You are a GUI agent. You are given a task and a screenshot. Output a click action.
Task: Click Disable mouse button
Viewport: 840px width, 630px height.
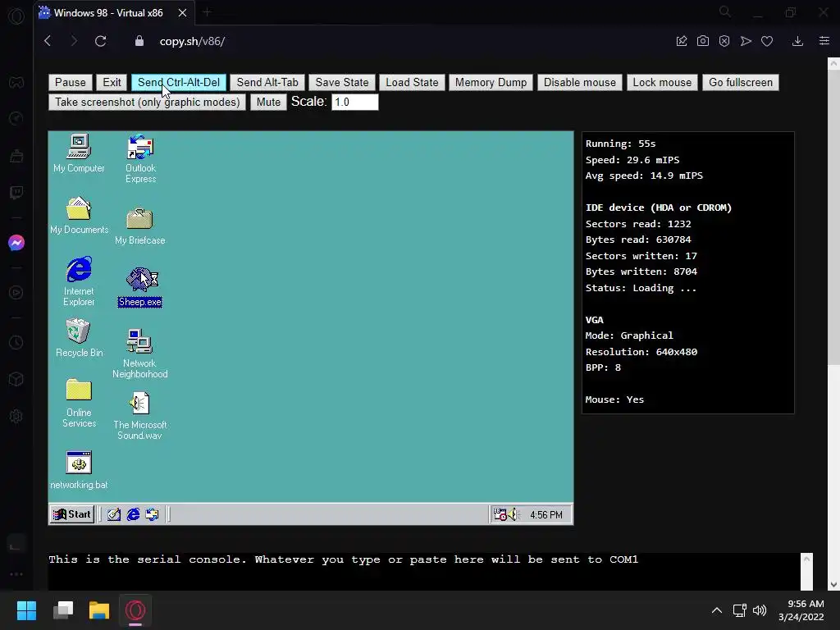click(580, 83)
